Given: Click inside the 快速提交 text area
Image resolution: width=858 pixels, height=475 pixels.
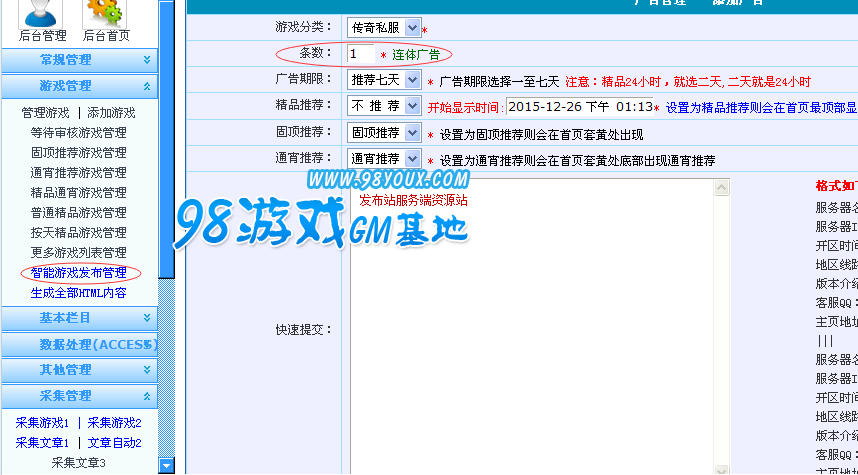Looking at the screenshot, I should [x=532, y=327].
